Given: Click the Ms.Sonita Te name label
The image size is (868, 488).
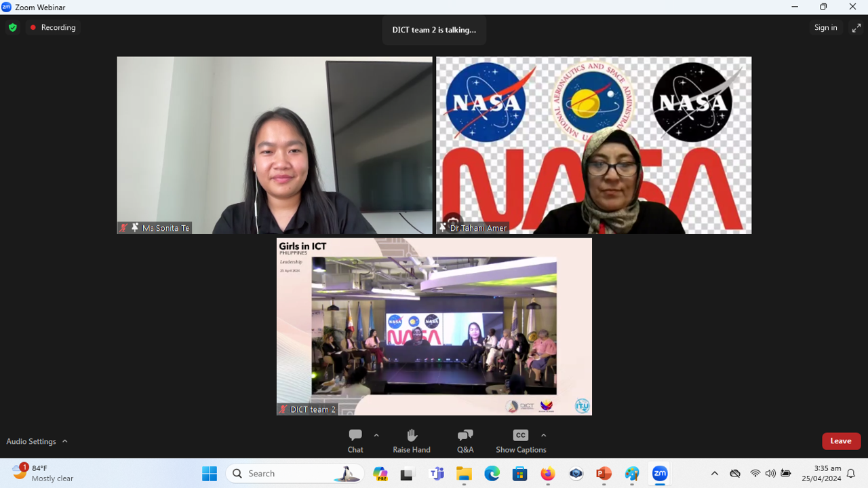Looking at the screenshot, I should [165, 228].
